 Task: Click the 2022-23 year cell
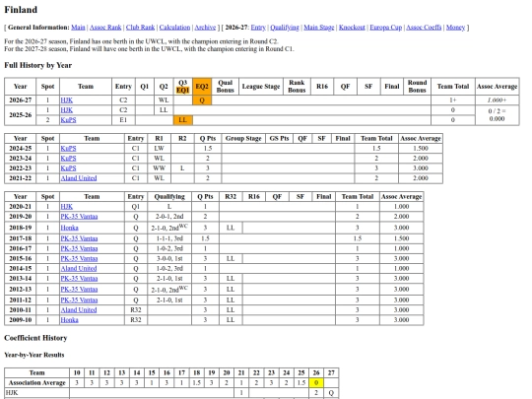point(21,167)
